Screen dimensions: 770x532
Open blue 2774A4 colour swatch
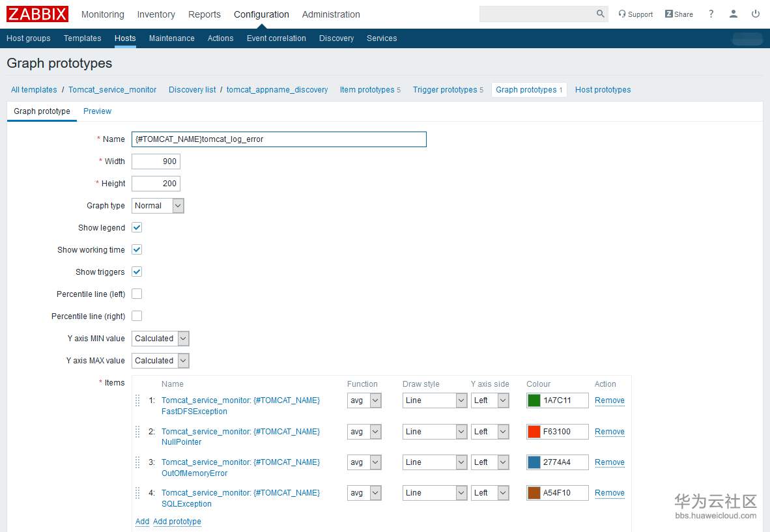click(x=534, y=462)
